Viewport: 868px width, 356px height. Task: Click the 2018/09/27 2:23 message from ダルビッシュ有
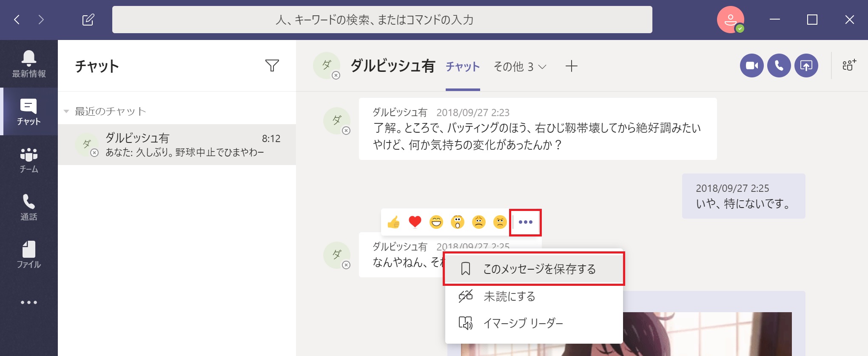pos(538,129)
